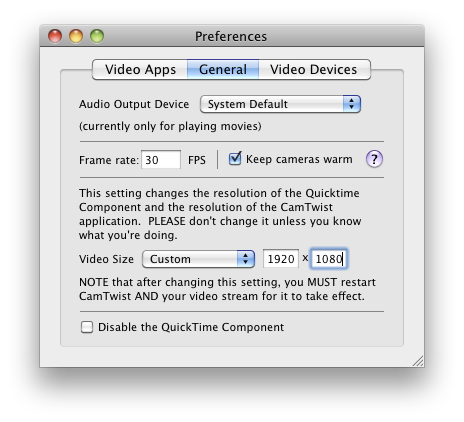Open the Video Size Custom dropdown

198,259
